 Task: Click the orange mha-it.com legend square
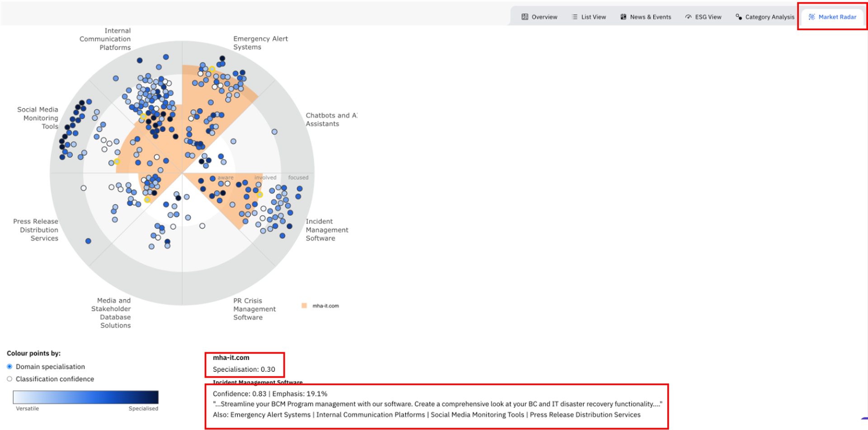pyautogui.click(x=304, y=306)
